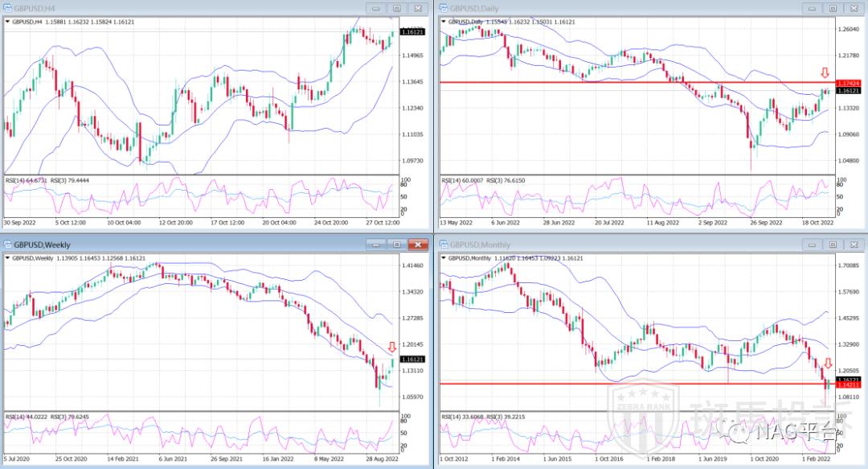The image size is (868, 469).
Task: Click the chart icon in GBPUSD,Monthly title bar
Action: [444, 245]
